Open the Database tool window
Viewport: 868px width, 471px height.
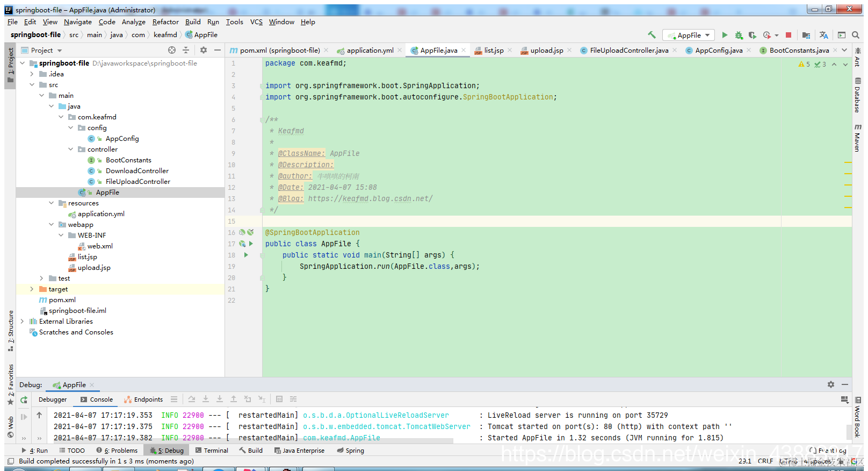click(x=857, y=95)
